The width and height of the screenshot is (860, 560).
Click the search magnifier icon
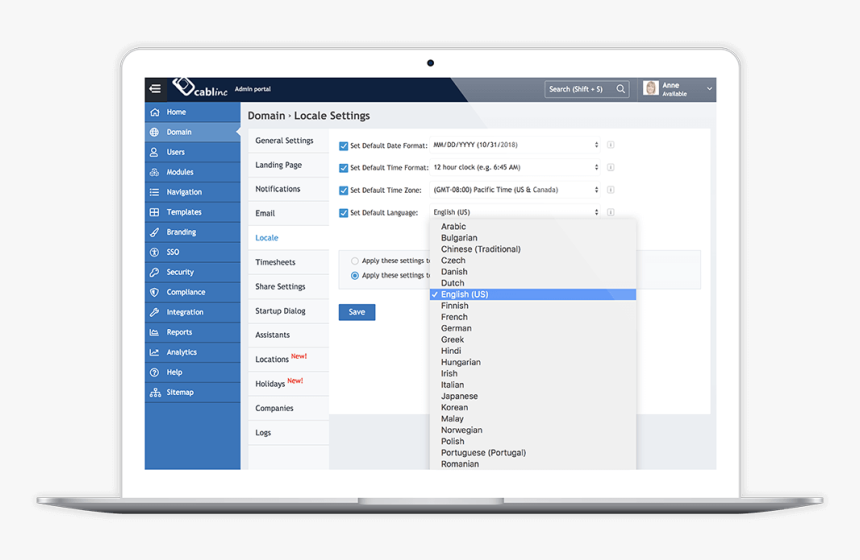click(x=620, y=89)
